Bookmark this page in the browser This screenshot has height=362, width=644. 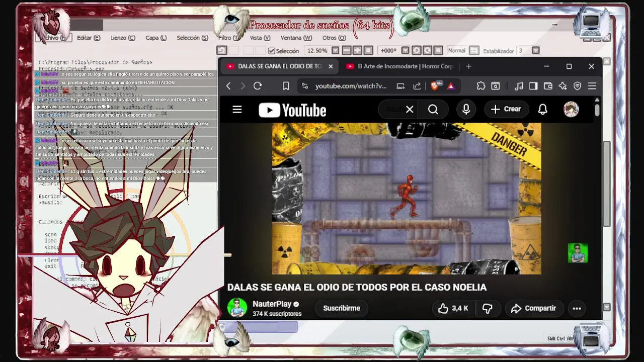tap(286, 86)
